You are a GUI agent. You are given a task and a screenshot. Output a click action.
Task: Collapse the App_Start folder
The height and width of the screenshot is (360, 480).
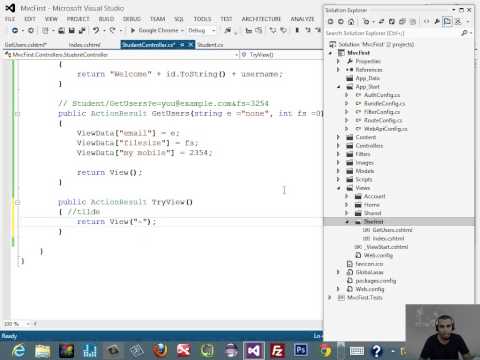click(x=339, y=87)
